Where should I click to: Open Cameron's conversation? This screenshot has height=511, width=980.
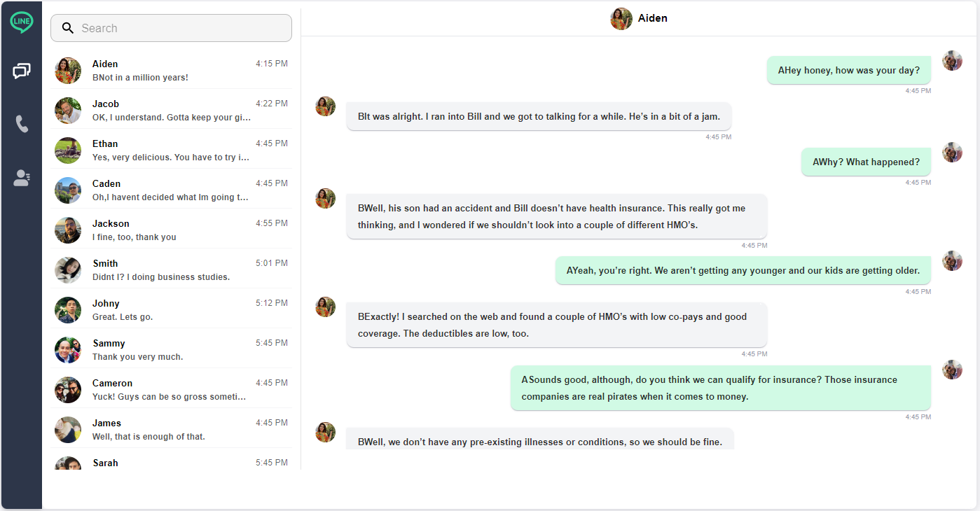click(x=171, y=389)
